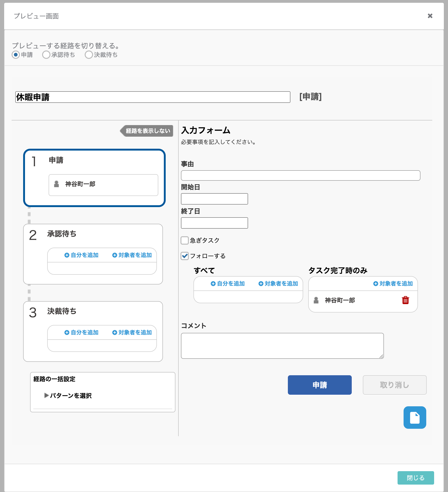Click the 閉じる button
This screenshot has height=492, width=448.
[x=416, y=478]
